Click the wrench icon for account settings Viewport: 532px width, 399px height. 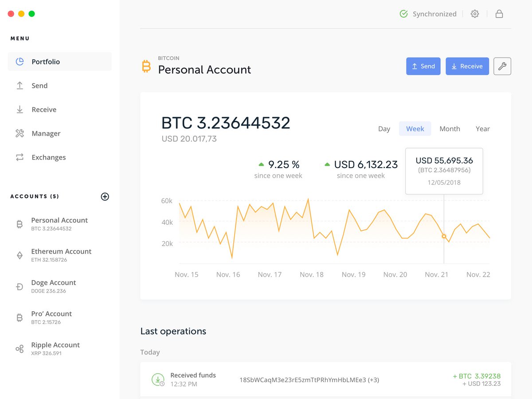tap(502, 66)
